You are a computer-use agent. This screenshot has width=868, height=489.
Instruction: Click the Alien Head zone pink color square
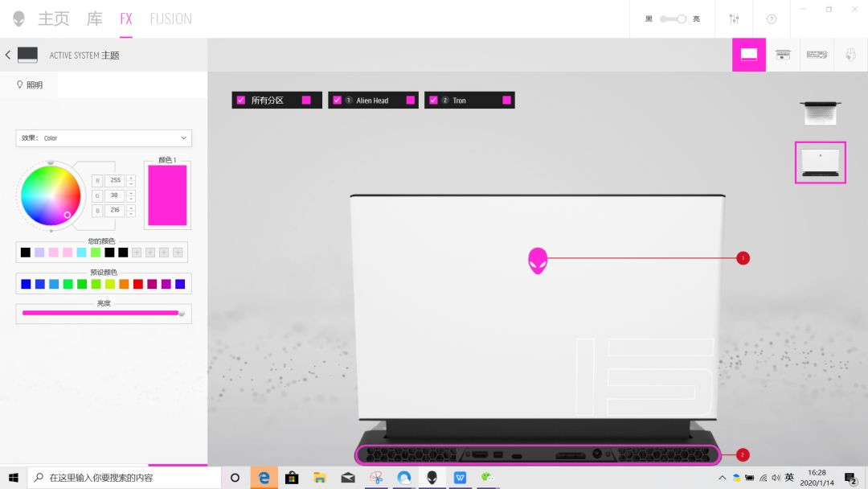click(410, 101)
